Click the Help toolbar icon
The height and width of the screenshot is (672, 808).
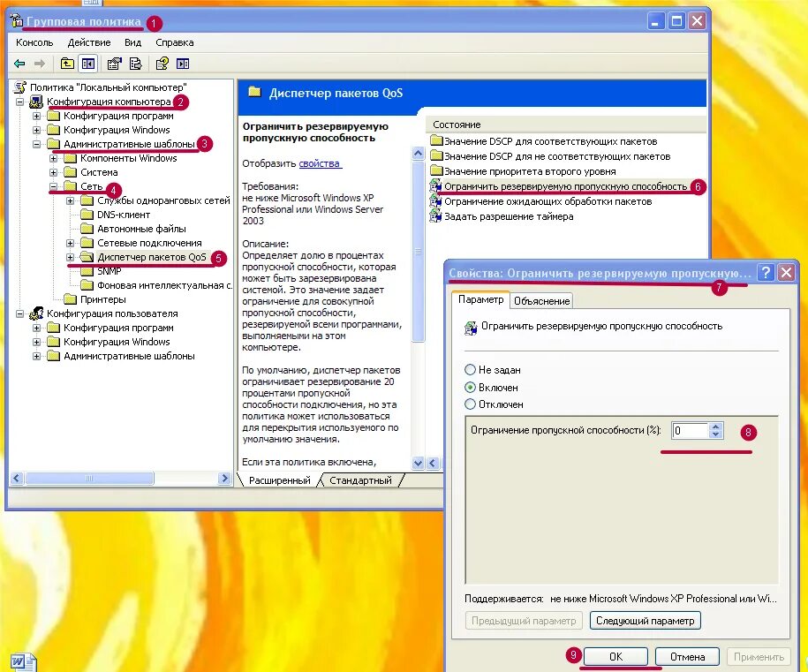162,64
